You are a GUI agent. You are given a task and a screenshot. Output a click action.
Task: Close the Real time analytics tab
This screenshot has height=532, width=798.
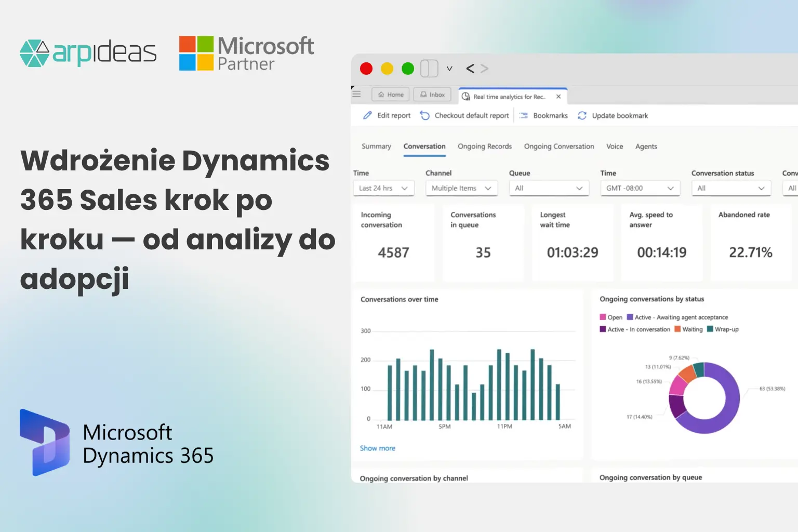click(558, 97)
